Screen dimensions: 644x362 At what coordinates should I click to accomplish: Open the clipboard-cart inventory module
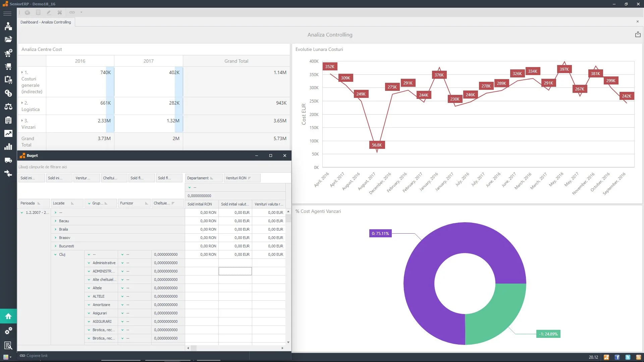point(8,79)
